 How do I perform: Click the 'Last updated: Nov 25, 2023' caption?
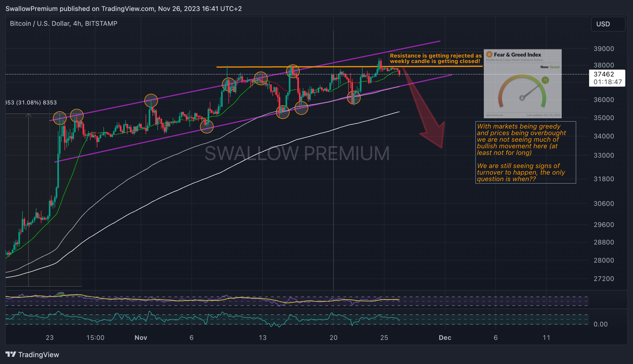[543, 115]
